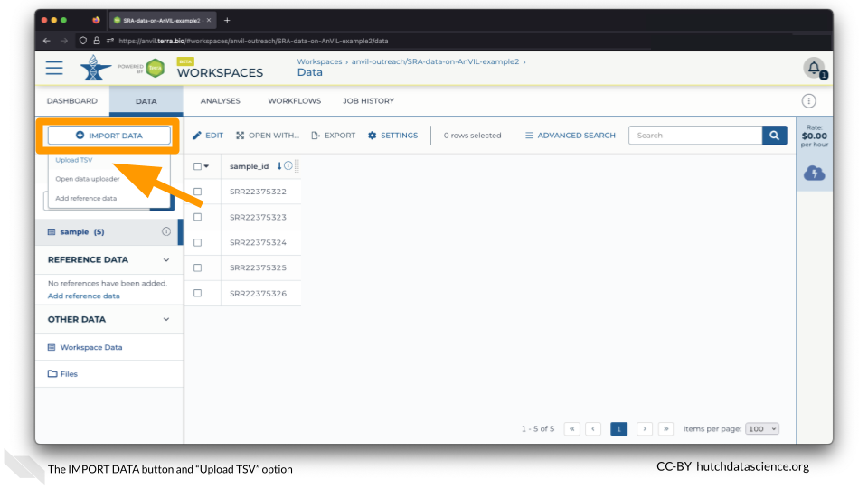
Task: Click the sample_id column resize handle
Action: pos(297,166)
